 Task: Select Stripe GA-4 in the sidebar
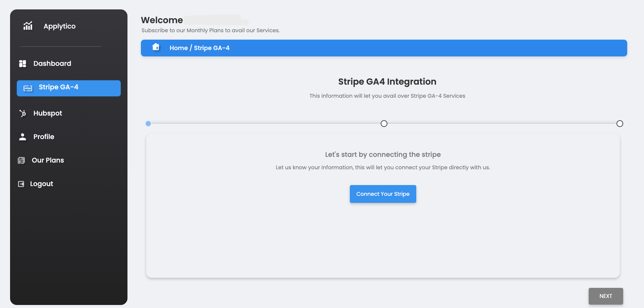pos(69,88)
